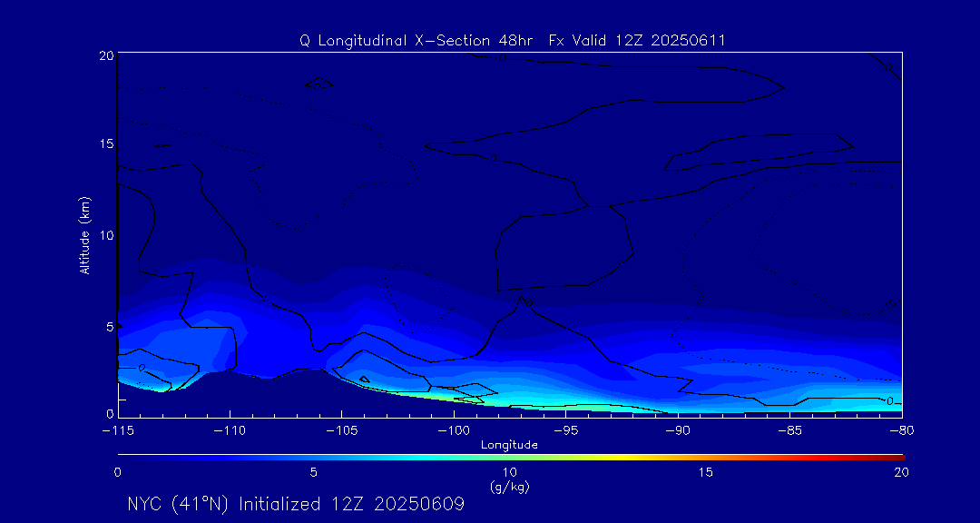Click the altitude axis tick label '0'
980x523 pixels.
click(109, 413)
